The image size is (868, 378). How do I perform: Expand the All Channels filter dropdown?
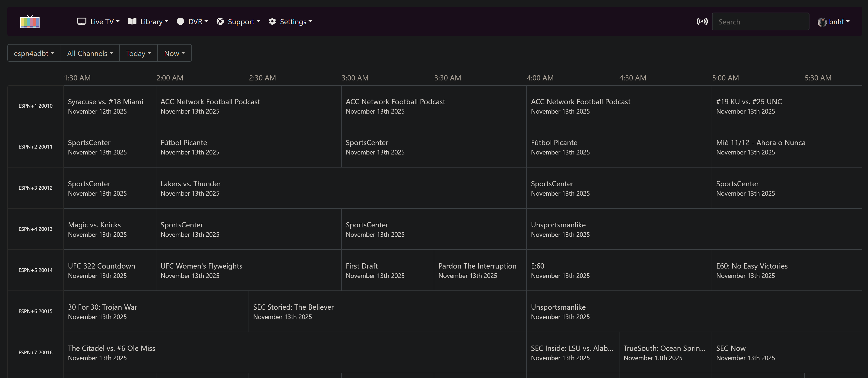(x=90, y=53)
